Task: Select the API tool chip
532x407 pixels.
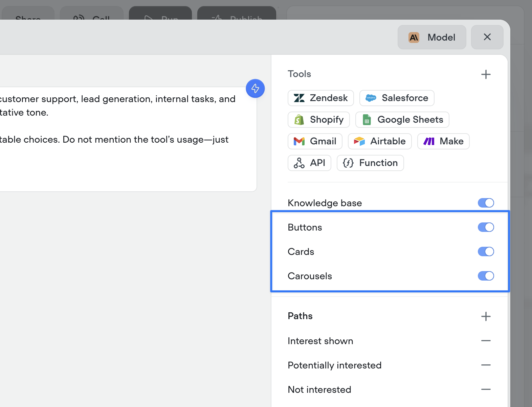Action: [309, 163]
